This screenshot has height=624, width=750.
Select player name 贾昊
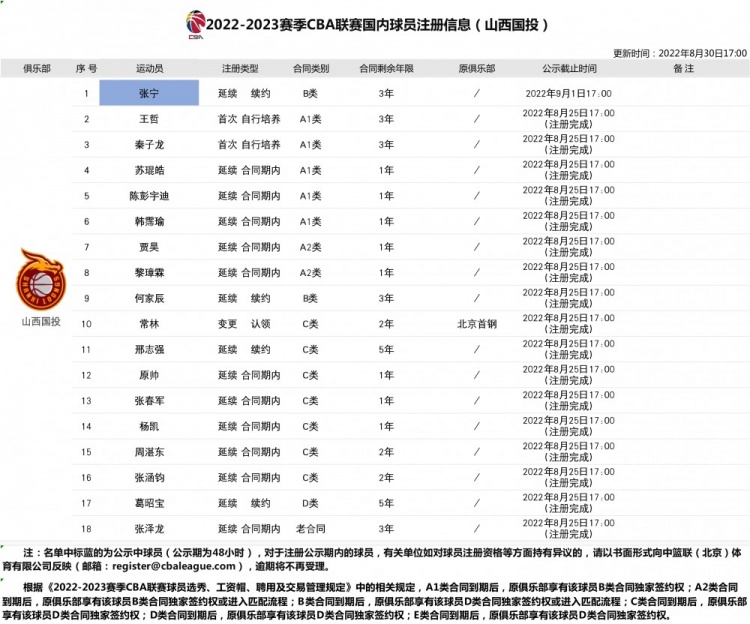[x=149, y=247]
